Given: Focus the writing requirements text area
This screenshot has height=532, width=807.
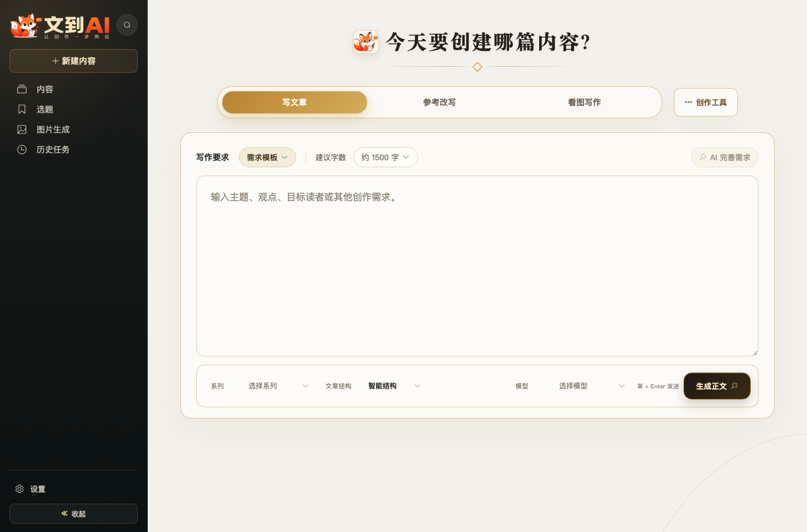Looking at the screenshot, I should click(x=477, y=266).
